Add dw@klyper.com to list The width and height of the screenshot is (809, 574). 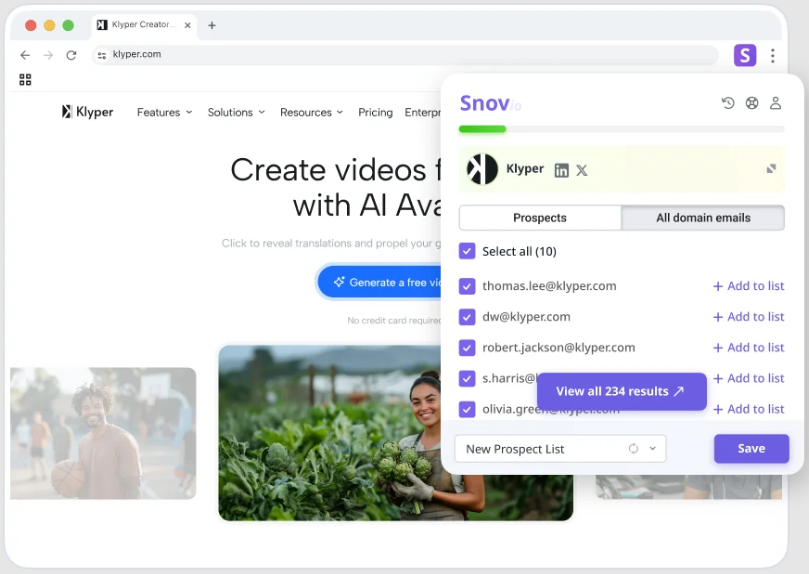[x=748, y=317]
